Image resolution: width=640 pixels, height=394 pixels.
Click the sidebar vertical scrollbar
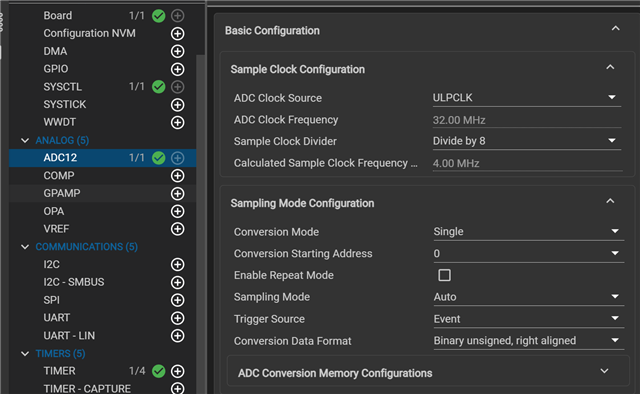click(200, 224)
